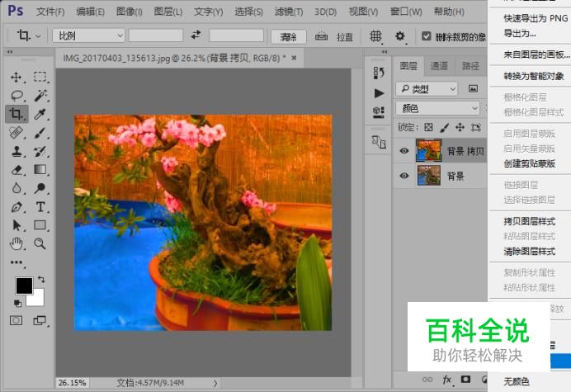This screenshot has width=571, height=392.
Task: Switch to the 通道 tab
Action: (x=439, y=66)
